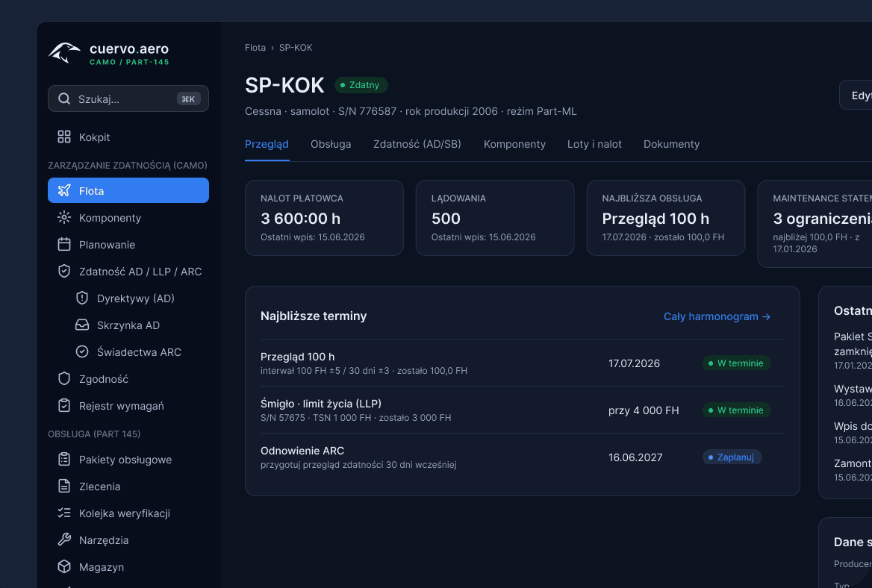Click the SP-KOK breadcrumb text
The height and width of the screenshot is (588, 872).
click(296, 48)
